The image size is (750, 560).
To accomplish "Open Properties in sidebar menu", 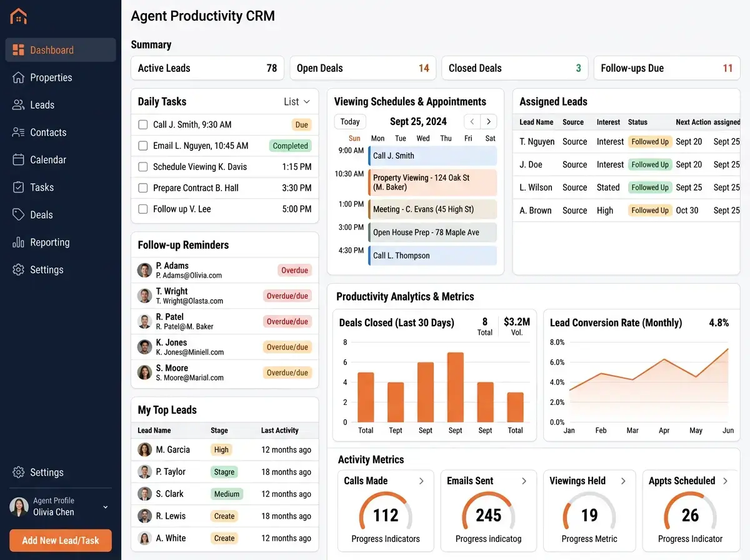I will [61, 77].
